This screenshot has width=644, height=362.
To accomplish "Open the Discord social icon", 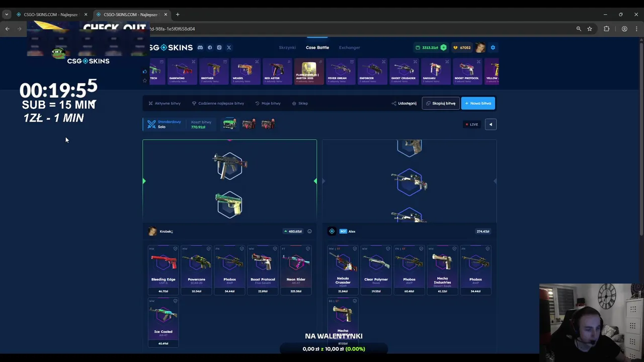I will 200,47.
